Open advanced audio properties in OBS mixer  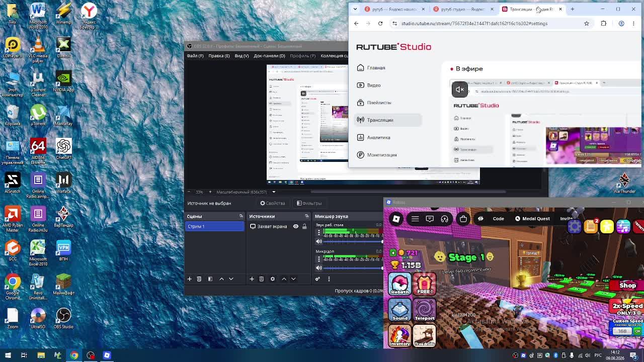(317, 279)
